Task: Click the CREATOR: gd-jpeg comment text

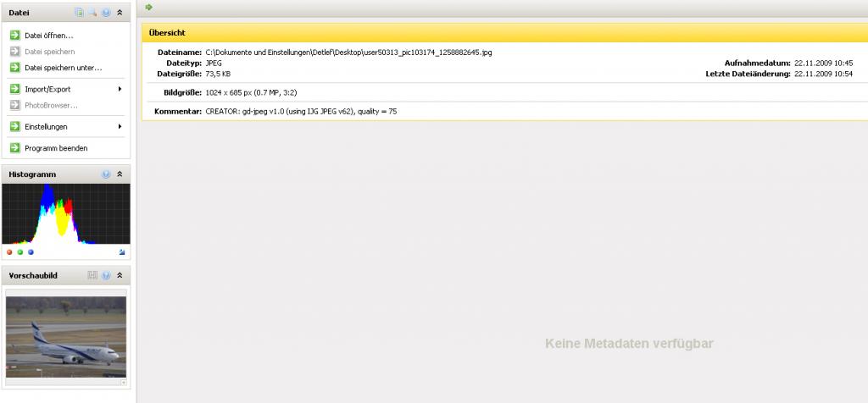Action: [301, 112]
